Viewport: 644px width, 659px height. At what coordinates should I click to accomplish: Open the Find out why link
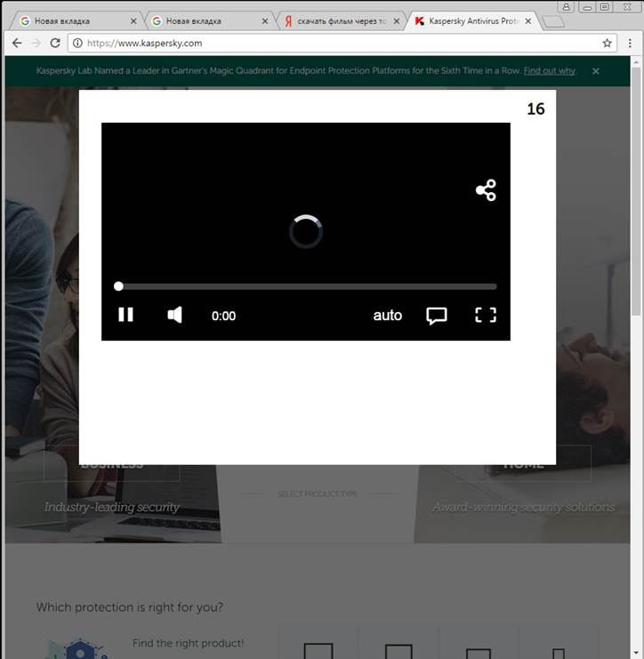coord(550,70)
